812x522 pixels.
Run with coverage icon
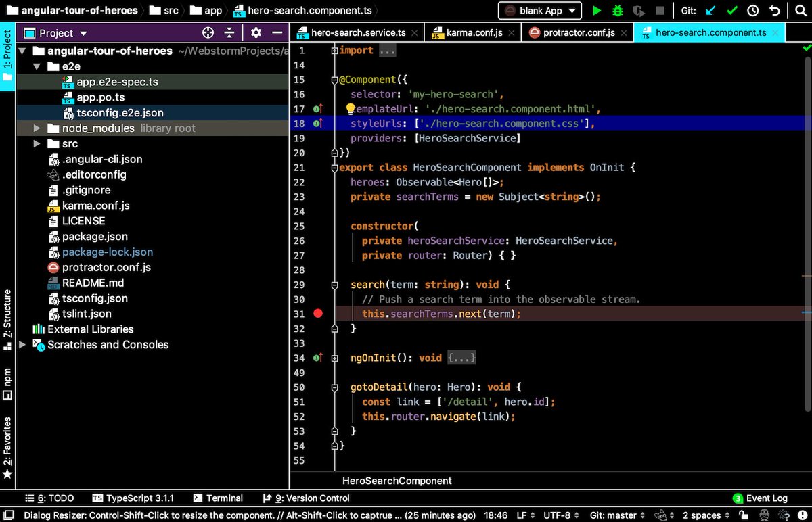[638, 11]
